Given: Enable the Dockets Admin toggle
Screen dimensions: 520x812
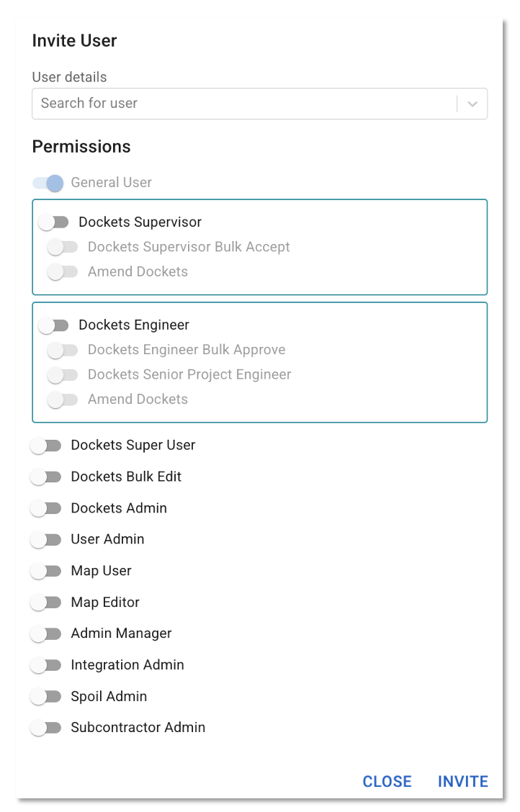Looking at the screenshot, I should 46,508.
